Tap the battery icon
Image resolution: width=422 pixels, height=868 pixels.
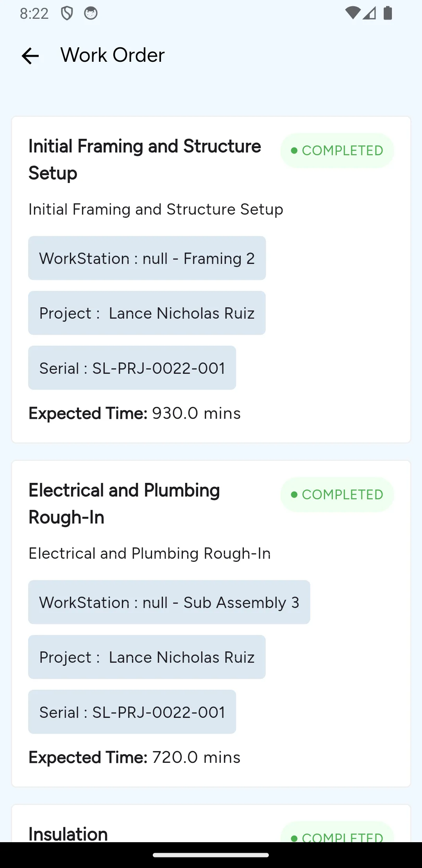[388, 13]
